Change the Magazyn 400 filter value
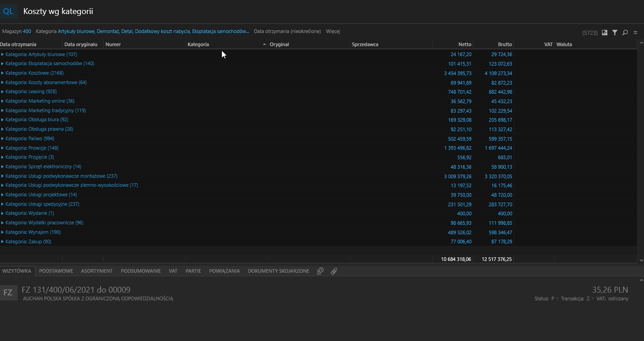Viewport: 644px width, 341px height. point(27,32)
